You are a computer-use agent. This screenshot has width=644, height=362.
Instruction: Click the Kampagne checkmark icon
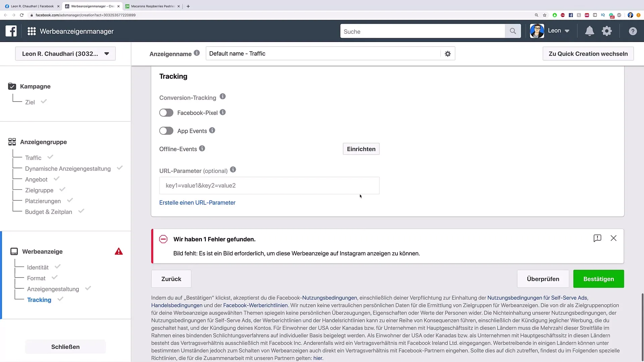[12, 86]
